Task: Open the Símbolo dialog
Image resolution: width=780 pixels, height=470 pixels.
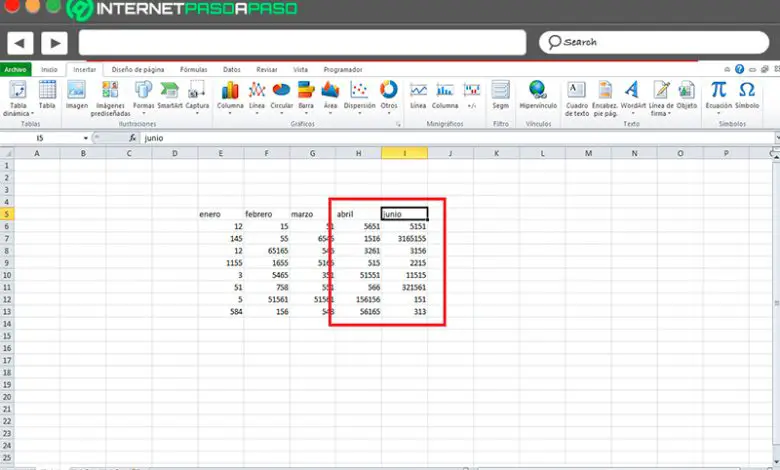Action: [747, 94]
